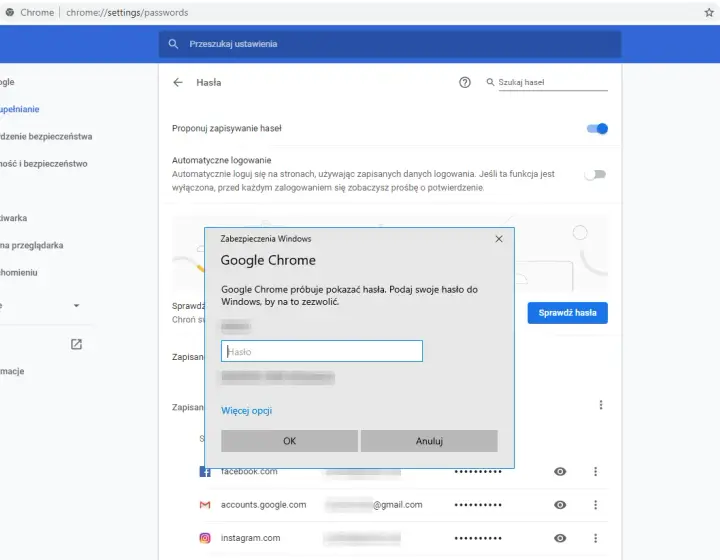Click the Przeszukaj ustawienia search box
Viewport: 720px width, 560px height.
click(x=390, y=44)
